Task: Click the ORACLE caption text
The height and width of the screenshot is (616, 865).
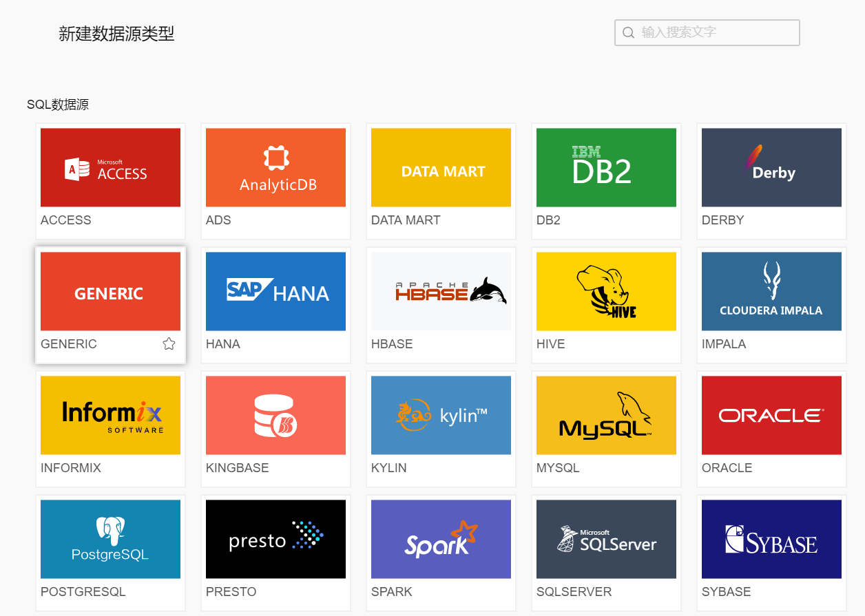Action: pos(727,468)
